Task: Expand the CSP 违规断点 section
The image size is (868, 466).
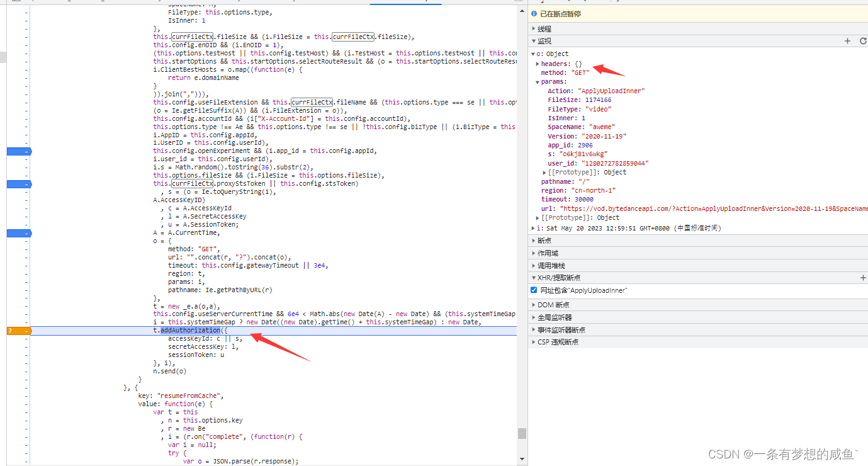Action: click(x=534, y=342)
